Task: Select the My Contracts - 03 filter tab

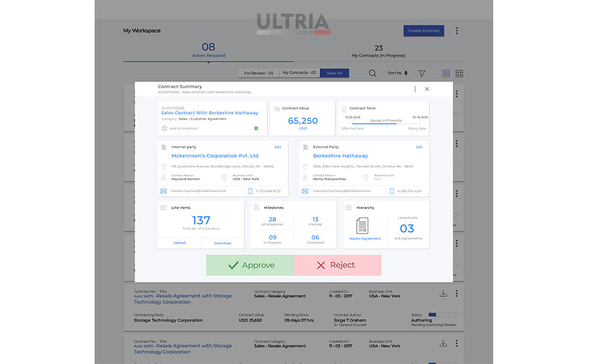Action: point(299,73)
